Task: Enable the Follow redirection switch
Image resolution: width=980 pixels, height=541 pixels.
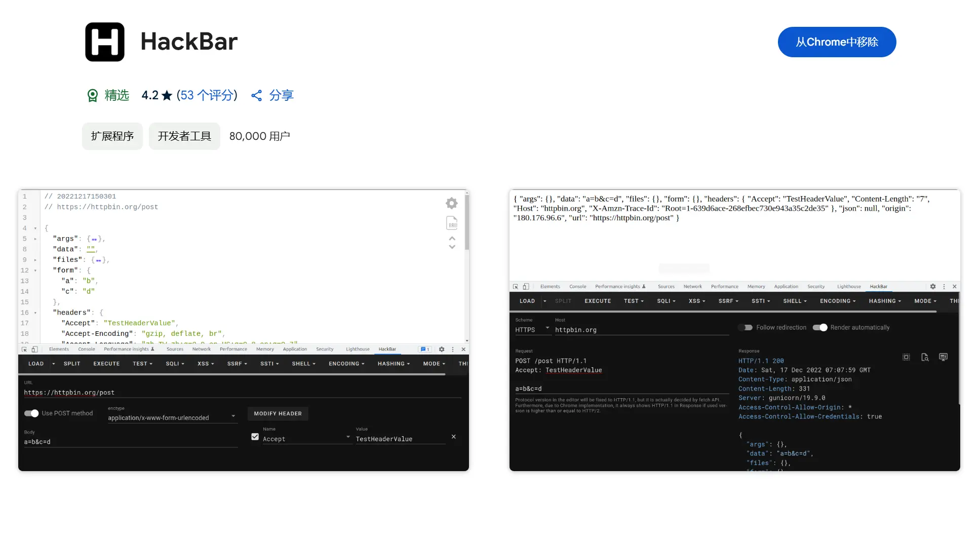Action: click(x=746, y=328)
